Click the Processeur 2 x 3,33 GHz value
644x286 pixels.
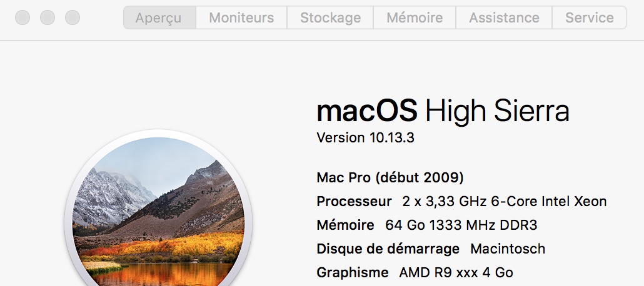[x=505, y=202]
